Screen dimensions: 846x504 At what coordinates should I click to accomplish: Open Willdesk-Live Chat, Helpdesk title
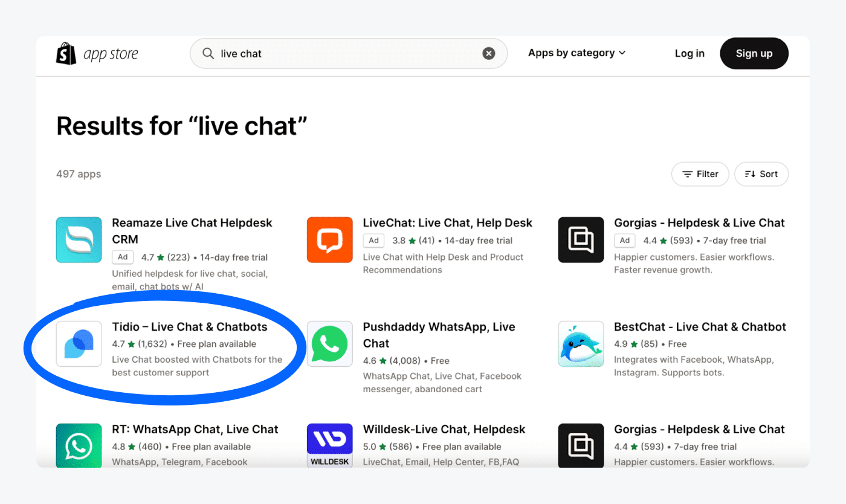(444, 430)
